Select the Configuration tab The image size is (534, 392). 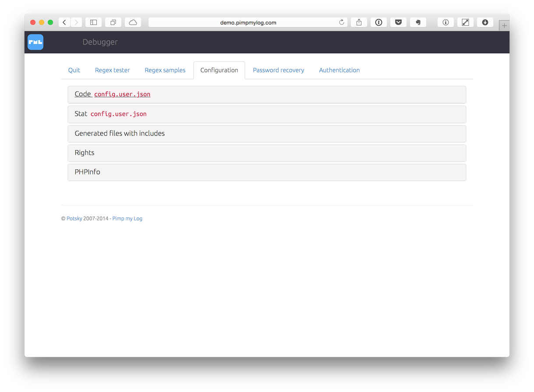pyautogui.click(x=219, y=70)
